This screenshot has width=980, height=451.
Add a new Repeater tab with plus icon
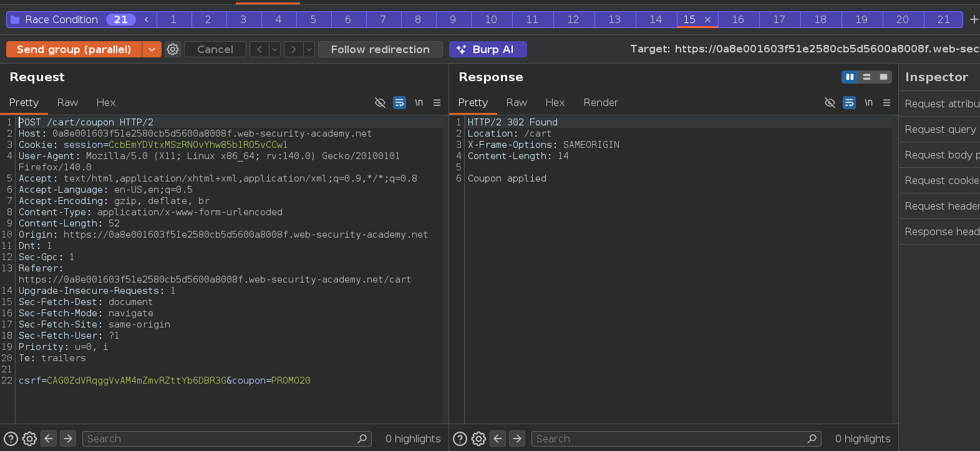click(x=974, y=19)
